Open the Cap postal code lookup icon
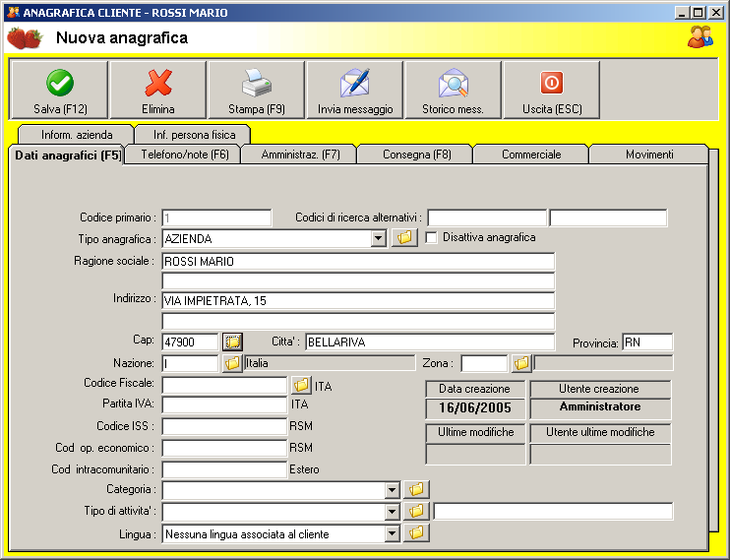The height and width of the screenshot is (560, 730). 232,342
